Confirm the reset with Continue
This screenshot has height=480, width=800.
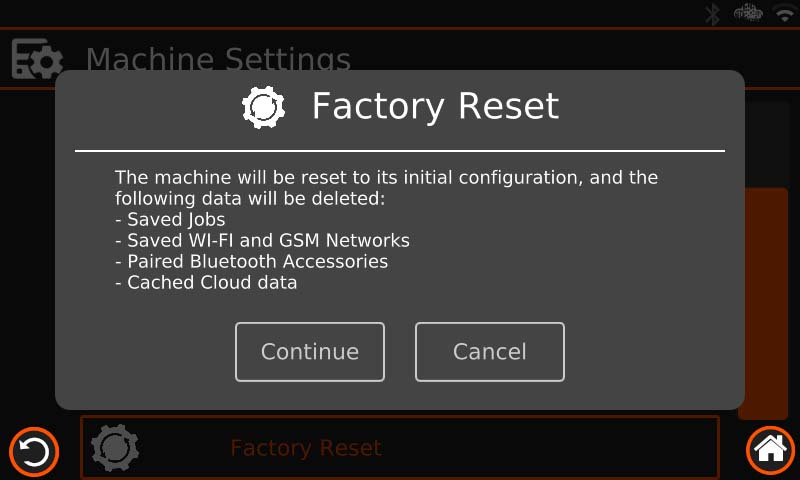310,352
